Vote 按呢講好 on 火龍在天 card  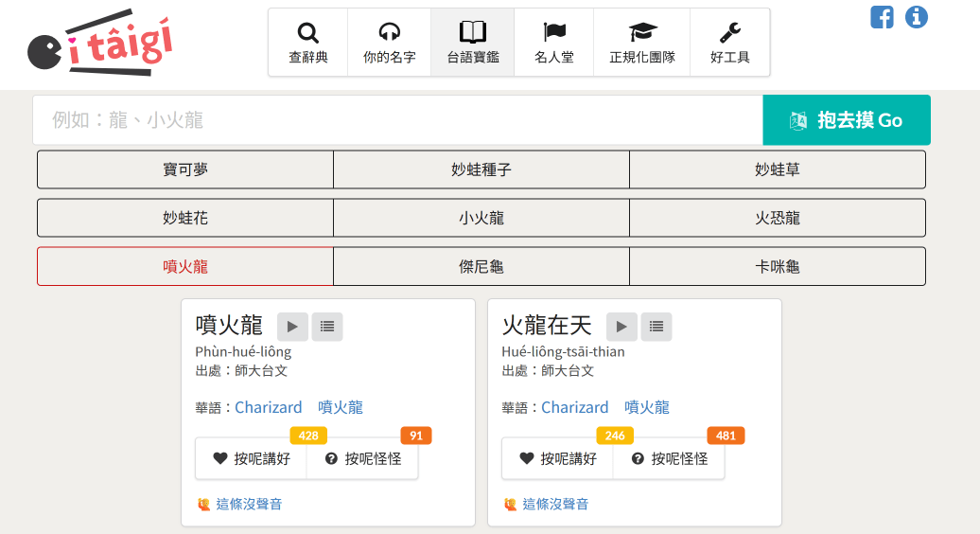[557, 458]
